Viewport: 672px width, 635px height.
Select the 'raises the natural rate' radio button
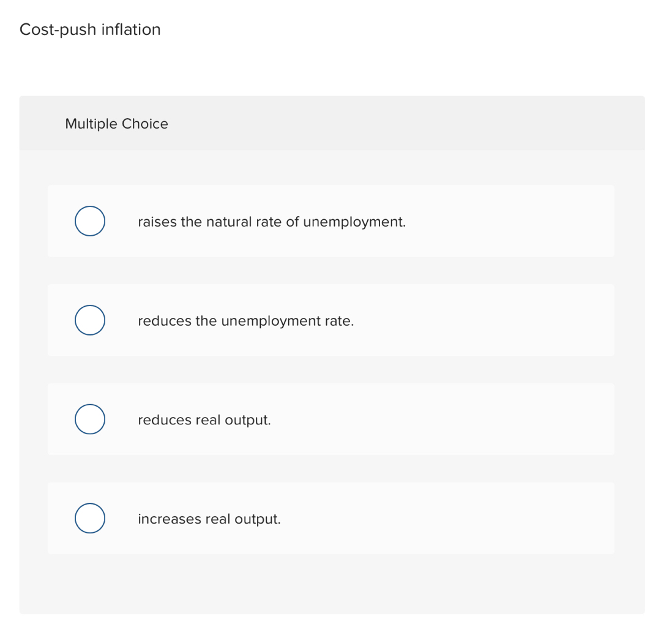[89, 221]
